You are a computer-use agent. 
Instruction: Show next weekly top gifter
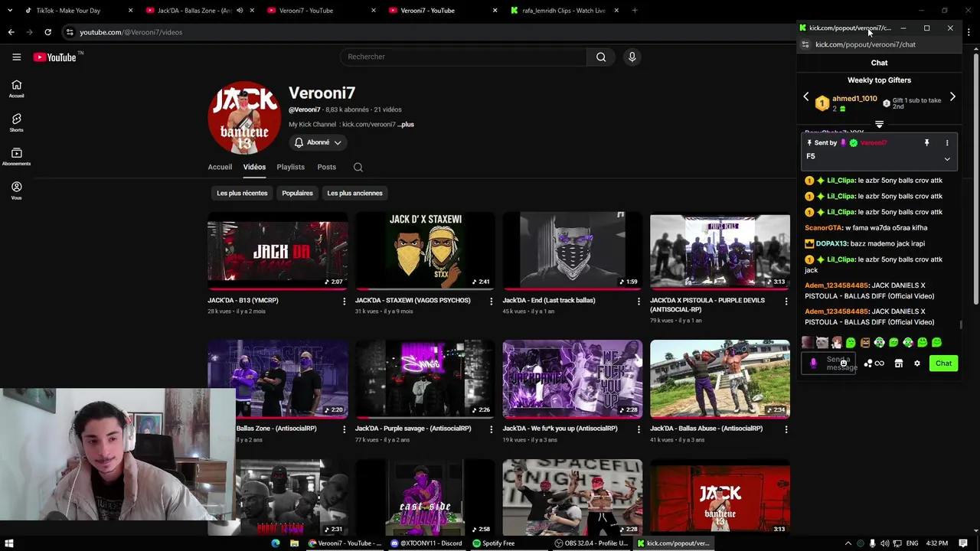pyautogui.click(x=952, y=97)
